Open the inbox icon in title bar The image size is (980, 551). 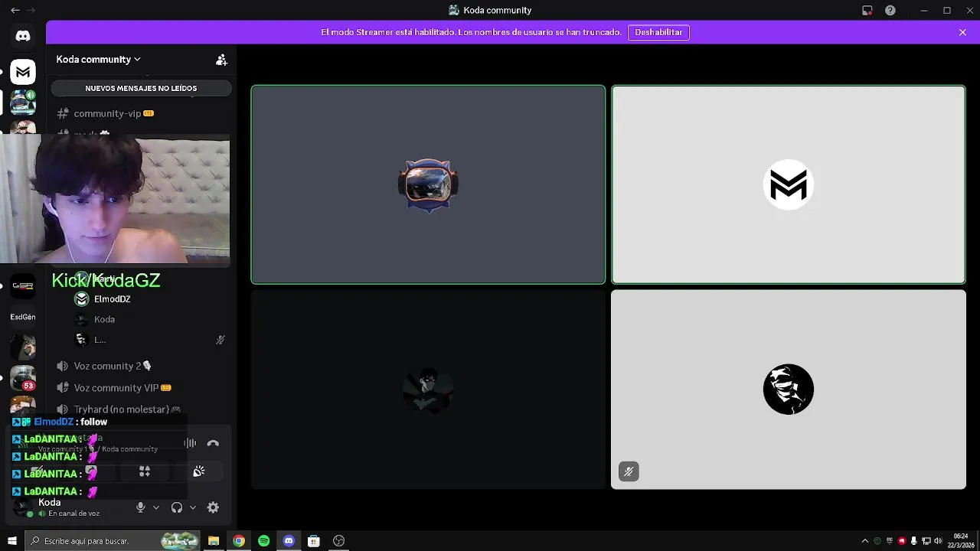pos(867,10)
